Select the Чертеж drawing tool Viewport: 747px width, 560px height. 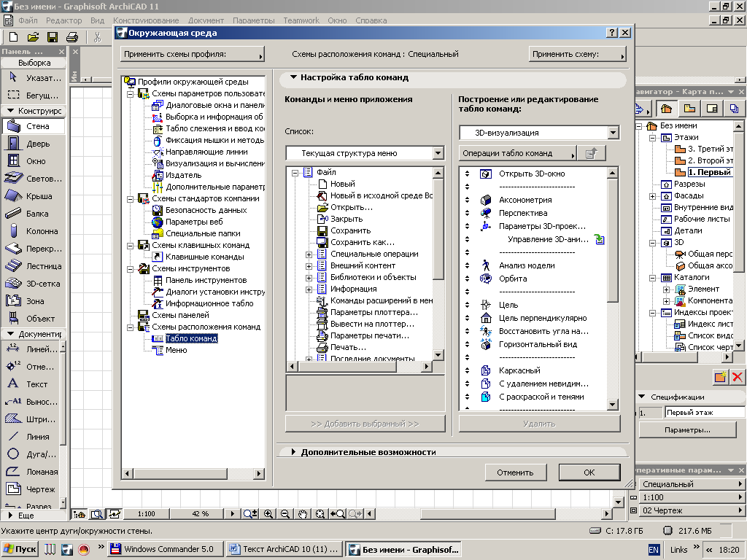point(30,489)
